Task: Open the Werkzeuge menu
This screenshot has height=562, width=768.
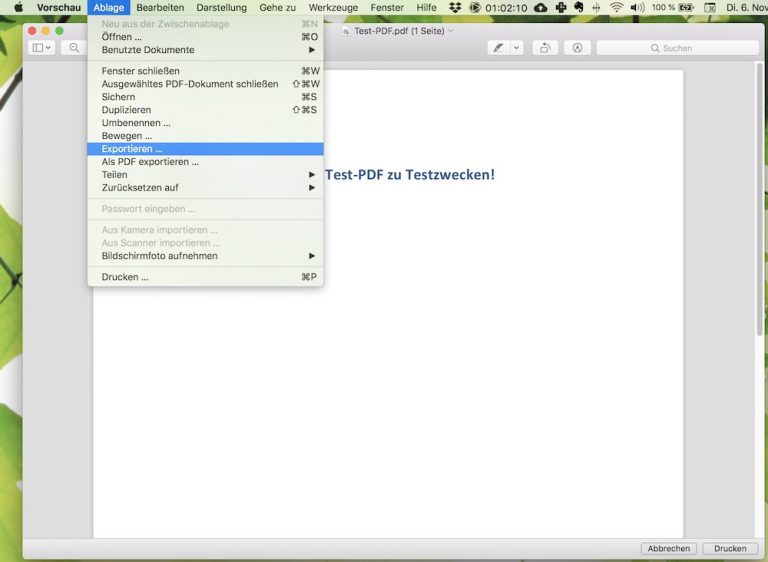Action: point(333,7)
